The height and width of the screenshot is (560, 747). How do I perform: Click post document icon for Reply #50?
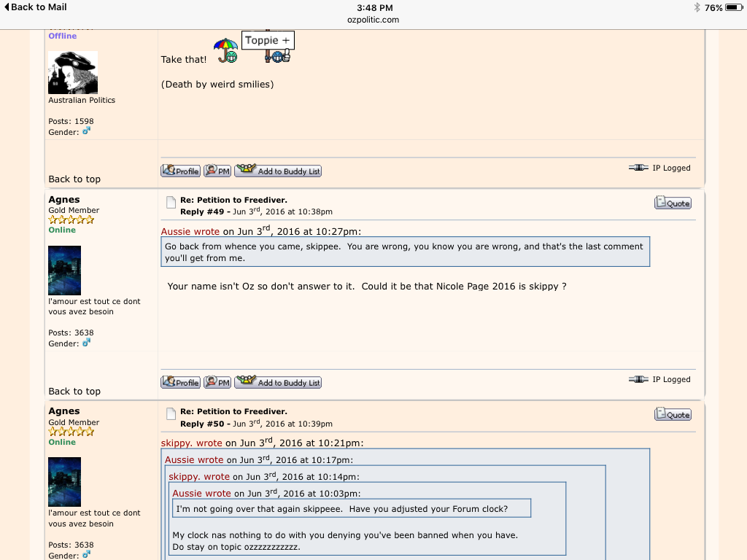[x=170, y=414]
